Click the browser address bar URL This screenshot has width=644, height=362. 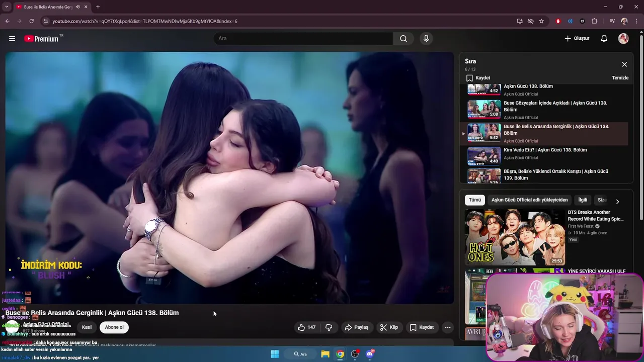pos(145,21)
